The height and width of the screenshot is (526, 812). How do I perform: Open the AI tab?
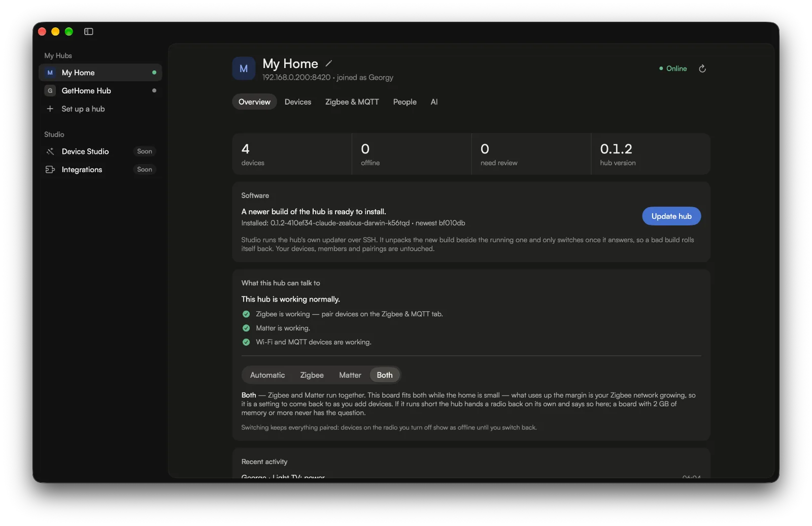[434, 102]
